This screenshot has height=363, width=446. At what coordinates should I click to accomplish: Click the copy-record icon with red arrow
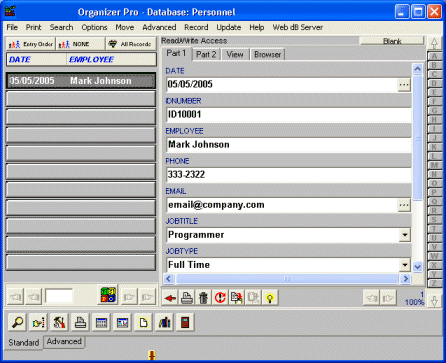(237, 298)
